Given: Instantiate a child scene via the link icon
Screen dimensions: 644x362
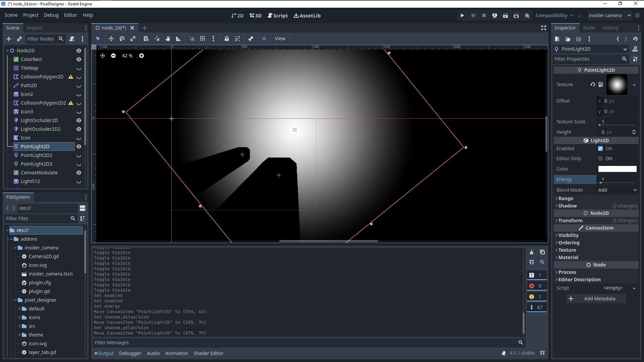Looking at the screenshot, I should pyautogui.click(x=19, y=39).
